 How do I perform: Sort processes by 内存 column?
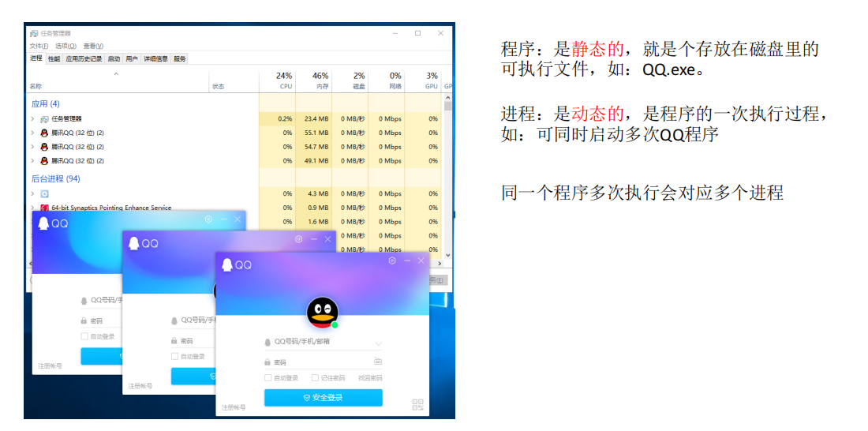pos(314,81)
